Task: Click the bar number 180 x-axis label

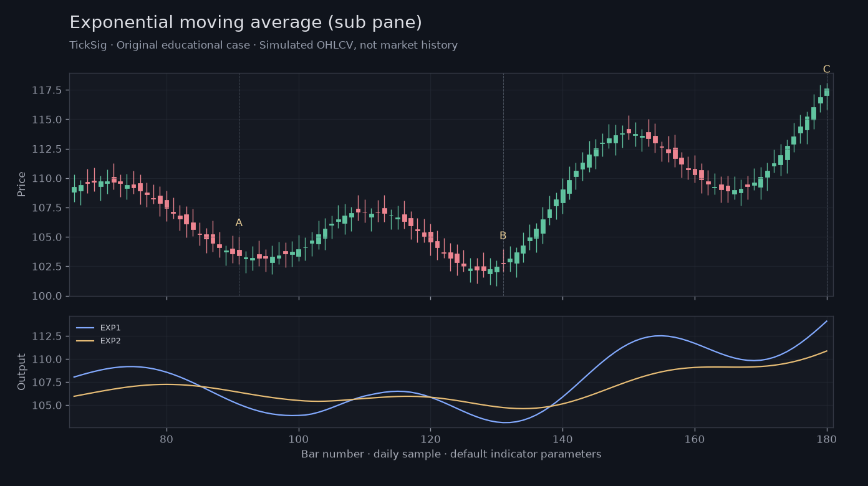Action: [x=827, y=439]
